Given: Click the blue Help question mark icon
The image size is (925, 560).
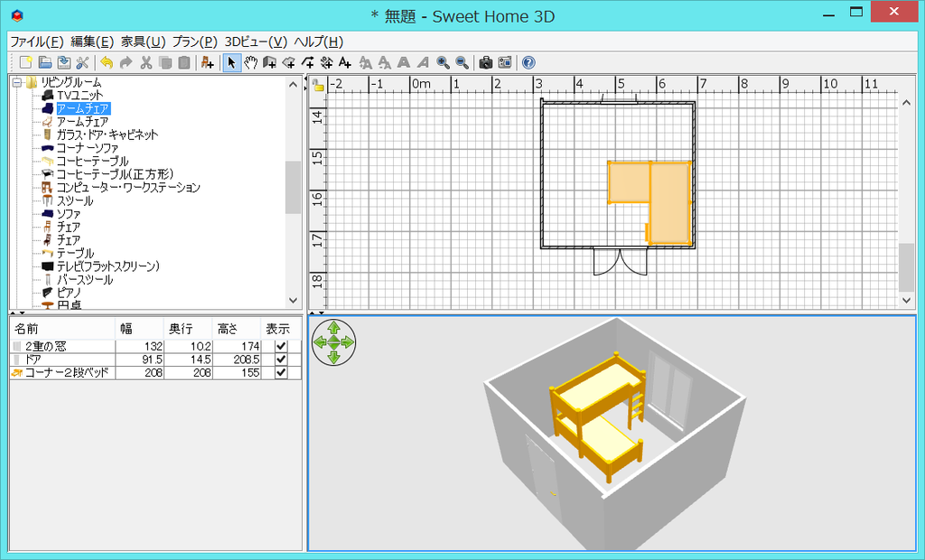Looking at the screenshot, I should [x=528, y=62].
